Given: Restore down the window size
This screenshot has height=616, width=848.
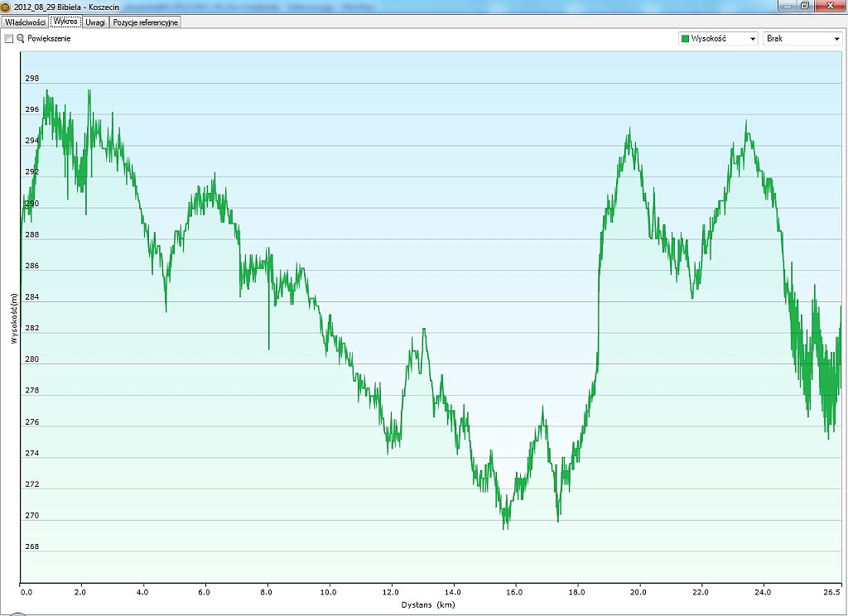Looking at the screenshot, I should [804, 5].
